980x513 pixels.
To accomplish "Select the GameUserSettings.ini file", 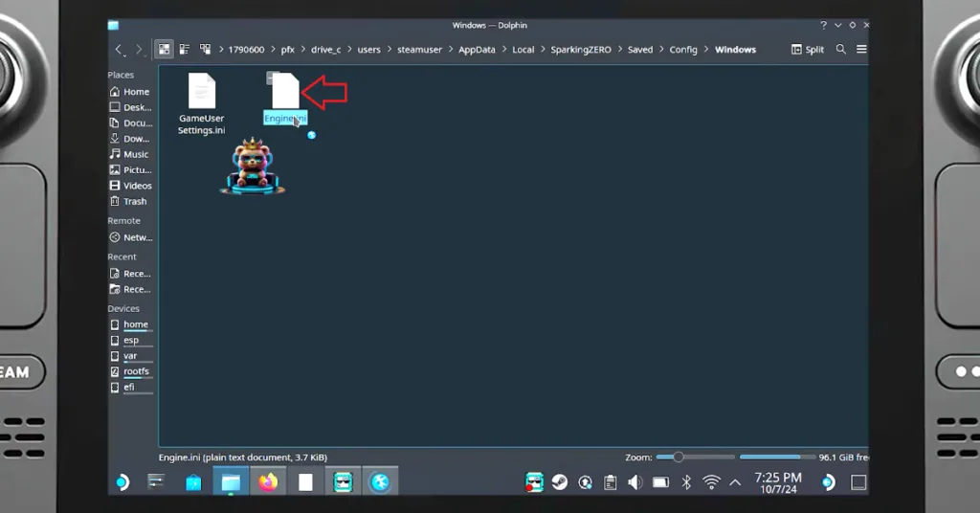I will pyautogui.click(x=201, y=103).
